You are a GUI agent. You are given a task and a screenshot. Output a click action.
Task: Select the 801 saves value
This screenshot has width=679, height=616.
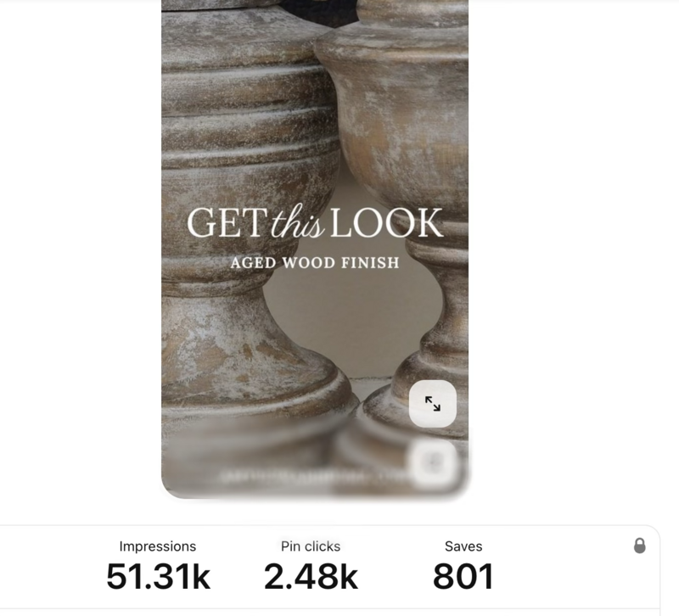pos(463,577)
